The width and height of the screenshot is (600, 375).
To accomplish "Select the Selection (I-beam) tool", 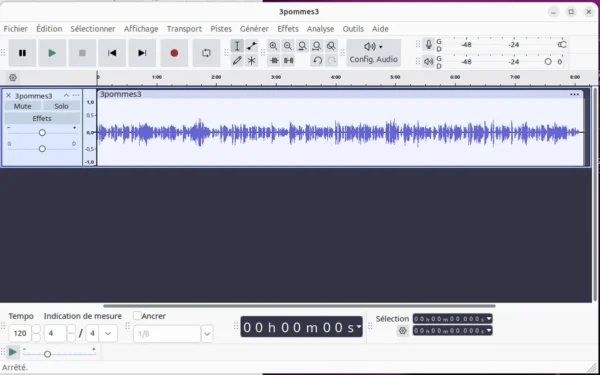I will tap(237, 46).
